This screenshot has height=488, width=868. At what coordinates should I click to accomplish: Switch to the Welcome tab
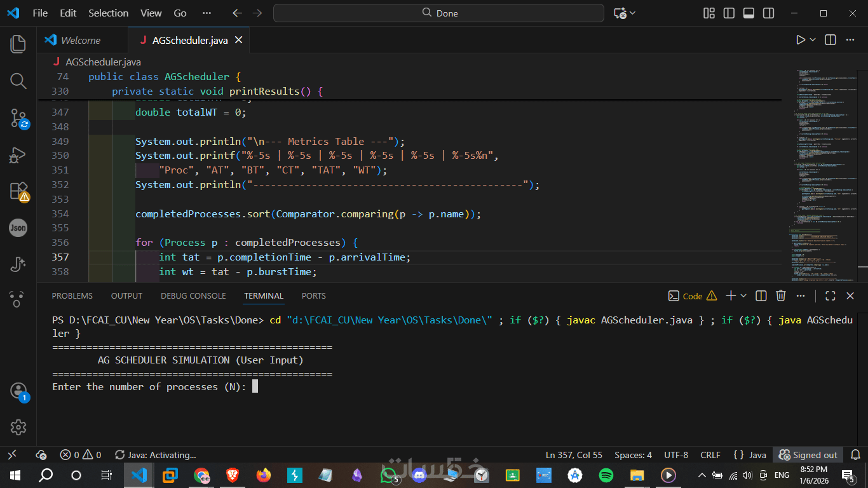coord(80,40)
